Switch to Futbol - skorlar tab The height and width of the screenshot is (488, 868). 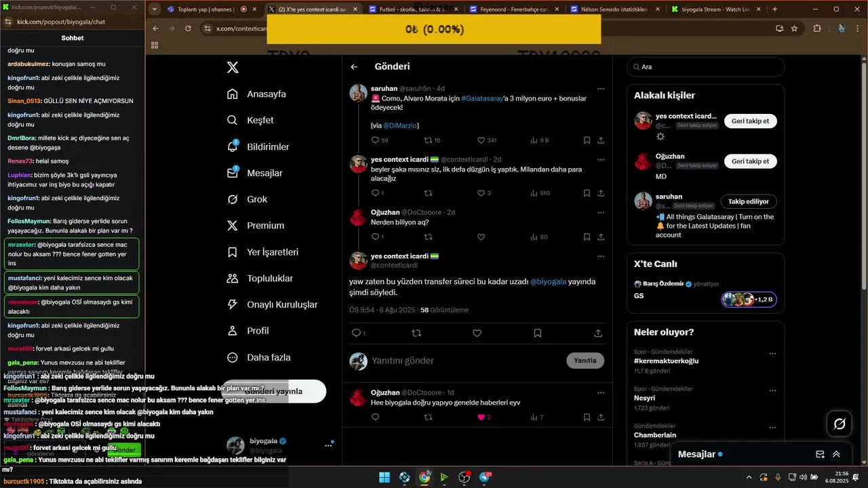(412, 9)
